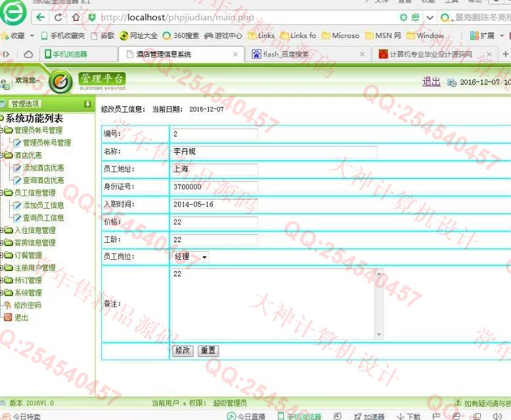Click the browser home icon
The width and height of the screenshot is (511, 420).
click(x=76, y=17)
